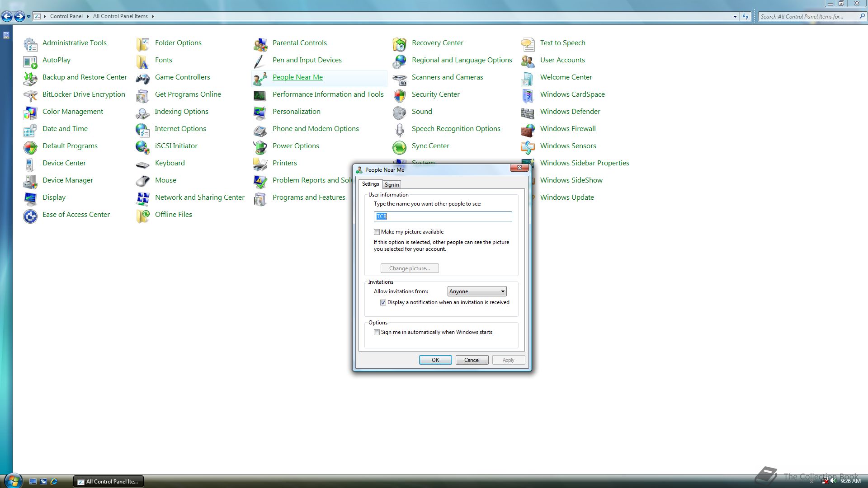The width and height of the screenshot is (868, 488).
Task: Select the Settings tab in dialog
Action: [370, 184]
